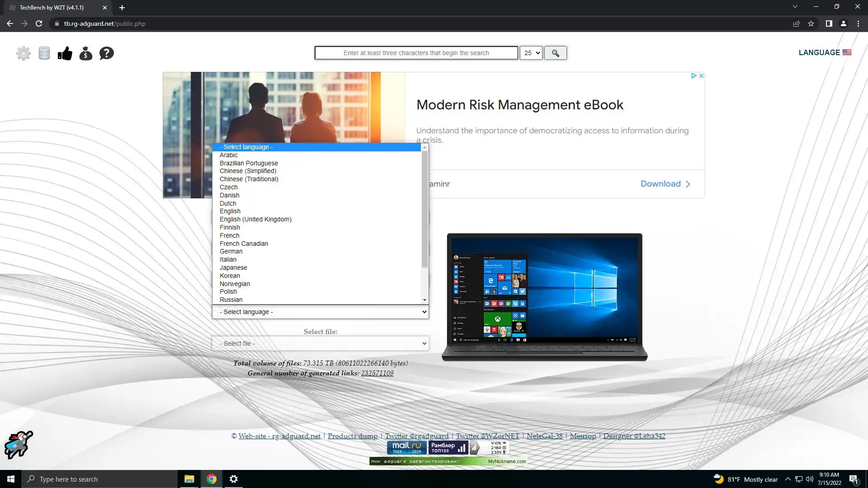Image resolution: width=868 pixels, height=488 pixels.
Task: Choose Japanese in language list
Action: (233, 267)
